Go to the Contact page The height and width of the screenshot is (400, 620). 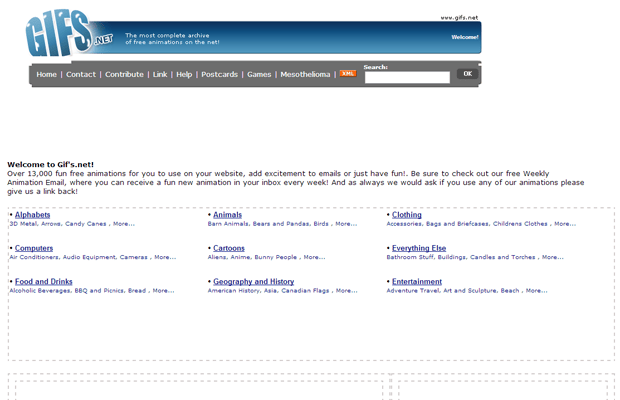81,74
